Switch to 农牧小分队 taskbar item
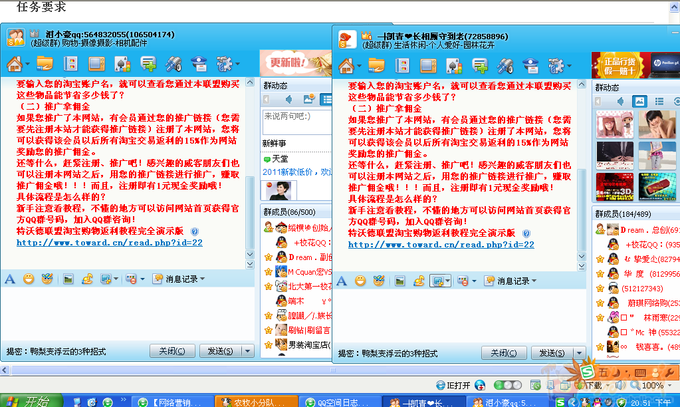680x407 pixels. click(x=257, y=402)
